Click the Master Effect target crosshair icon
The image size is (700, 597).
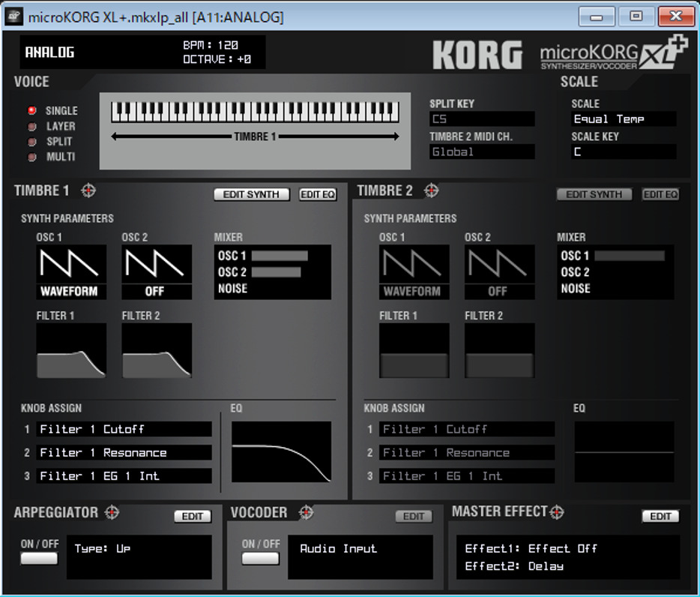557,512
